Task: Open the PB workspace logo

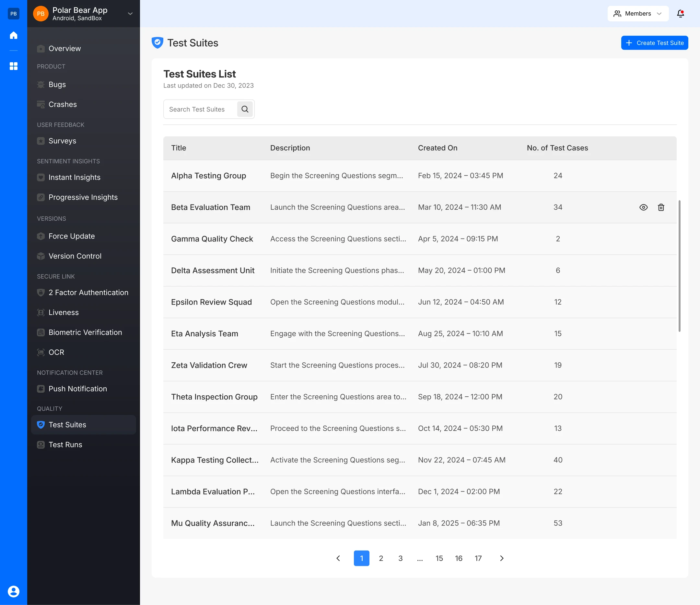Action: (x=14, y=14)
